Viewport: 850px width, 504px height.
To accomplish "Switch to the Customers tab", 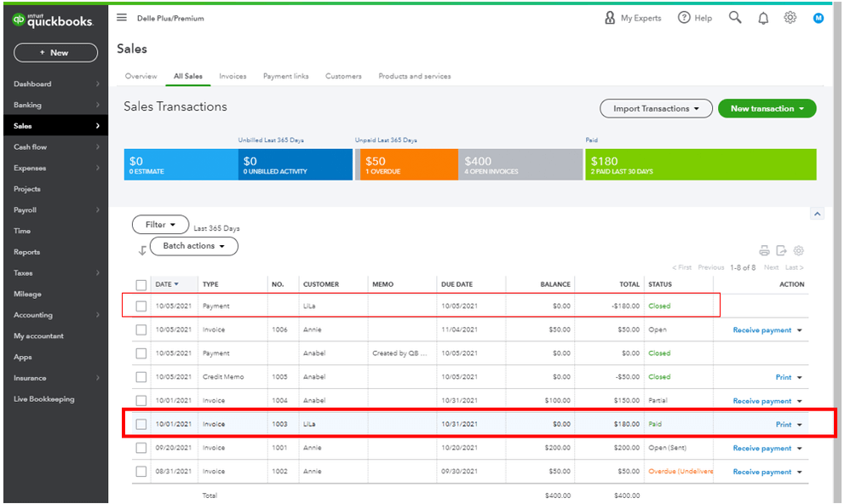I will [x=343, y=77].
